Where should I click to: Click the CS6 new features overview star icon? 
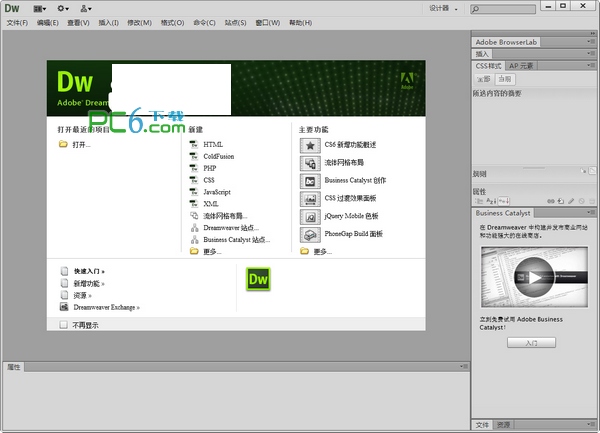click(x=310, y=145)
